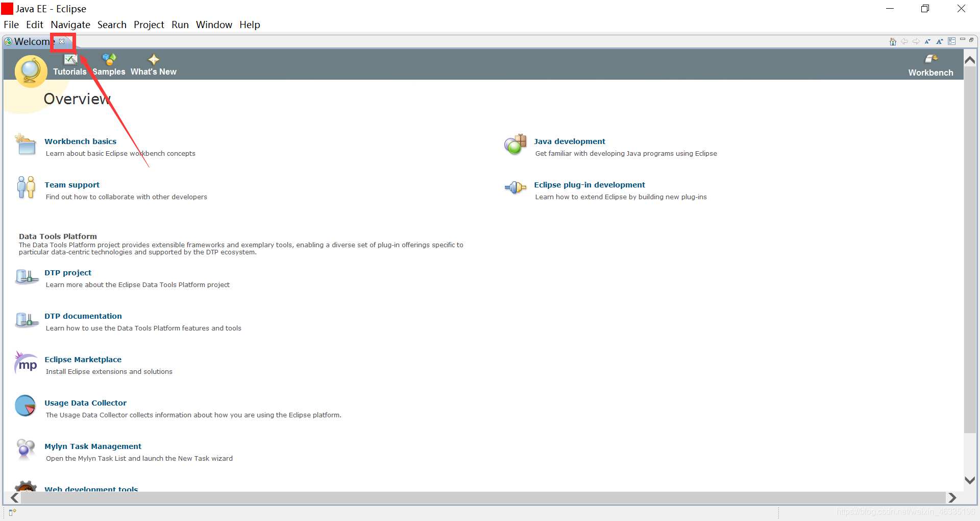Click the navigate back arrow icon
The image size is (980, 521).
point(904,41)
